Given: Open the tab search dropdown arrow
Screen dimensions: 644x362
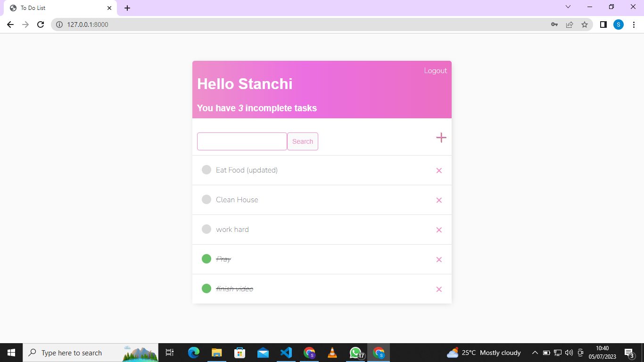Looking at the screenshot, I should coord(568,7).
